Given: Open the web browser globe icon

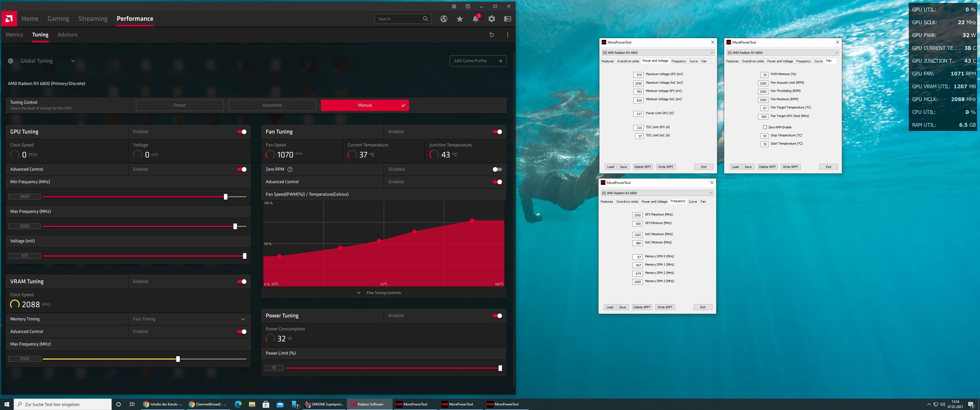Looking at the screenshot, I should point(444,19).
